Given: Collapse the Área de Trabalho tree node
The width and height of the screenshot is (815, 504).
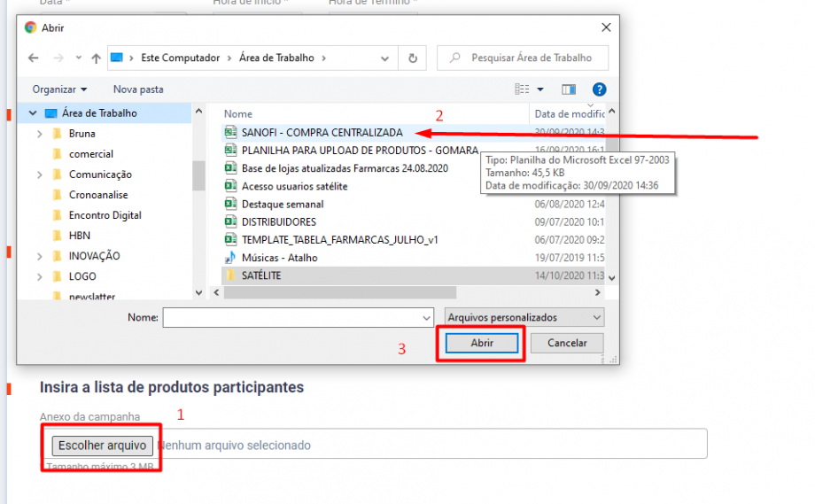Looking at the screenshot, I should tap(33, 113).
